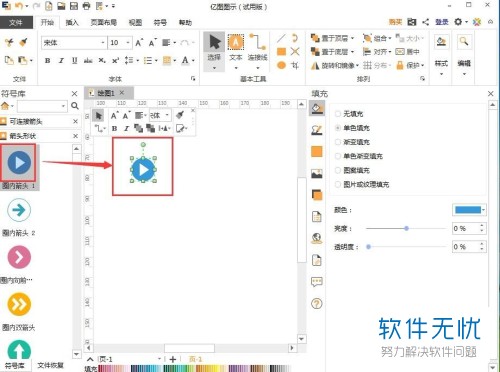
Task: Click the search magnifier in 符号库
Action: 75,106
